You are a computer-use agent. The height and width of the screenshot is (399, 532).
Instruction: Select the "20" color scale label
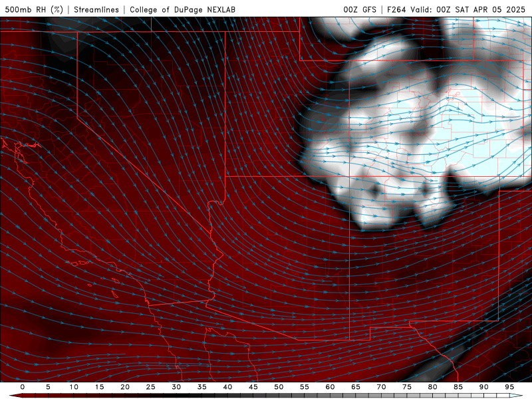125,387
